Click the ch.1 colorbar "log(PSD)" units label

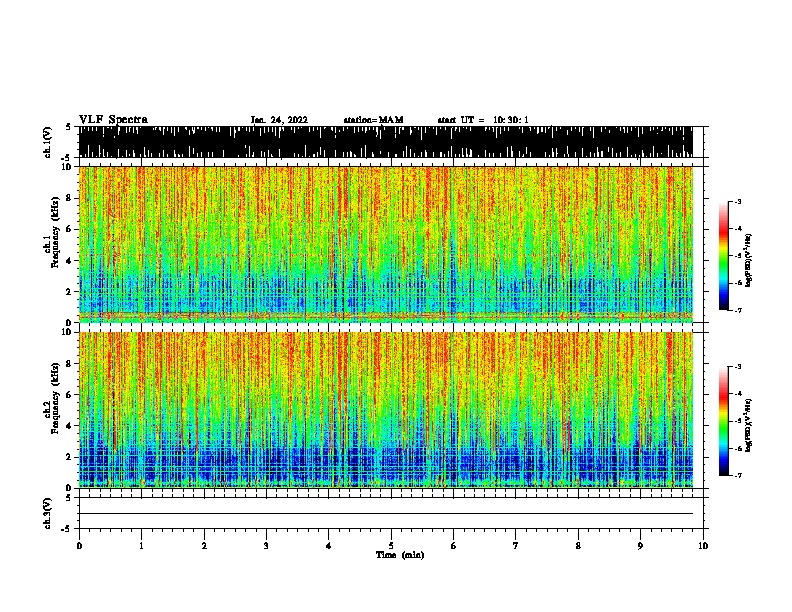[749, 260]
